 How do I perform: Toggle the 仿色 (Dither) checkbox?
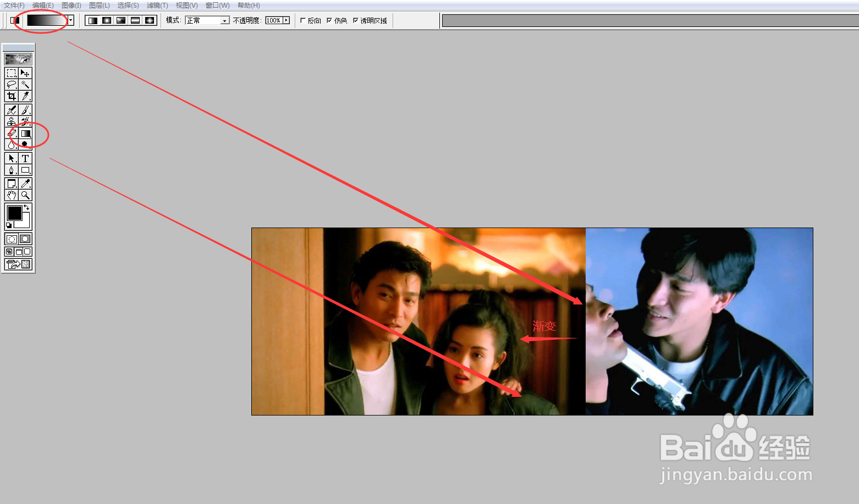329,20
